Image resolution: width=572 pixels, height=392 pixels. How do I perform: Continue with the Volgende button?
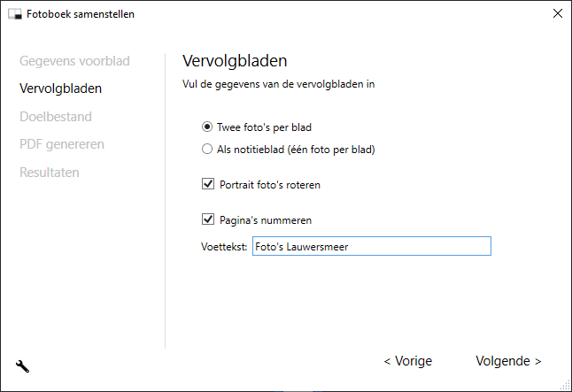click(508, 361)
